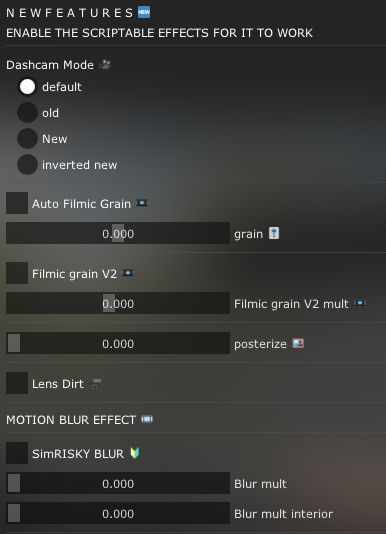386x534 pixels.
Task: Choose the New dashcam mode option
Action: coord(27,138)
